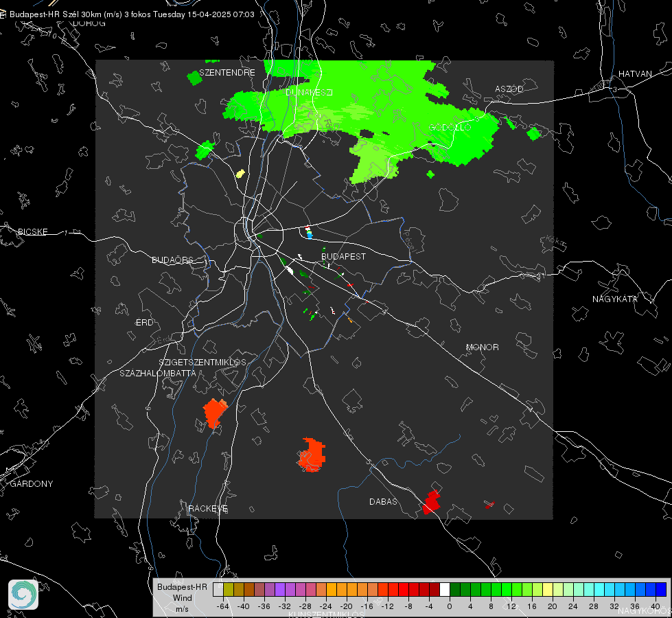Click the orange-red echo south of Szigetszentmiklós
672x618 pixels.
(215, 413)
